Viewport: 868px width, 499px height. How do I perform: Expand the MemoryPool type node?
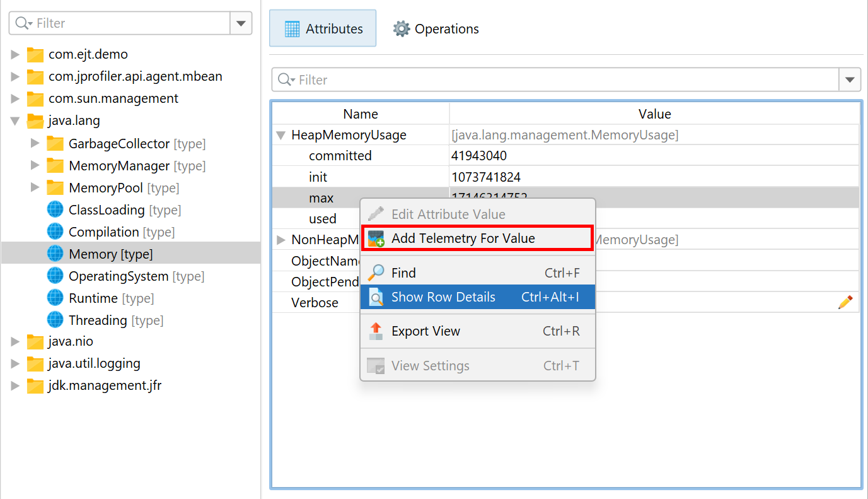35,188
